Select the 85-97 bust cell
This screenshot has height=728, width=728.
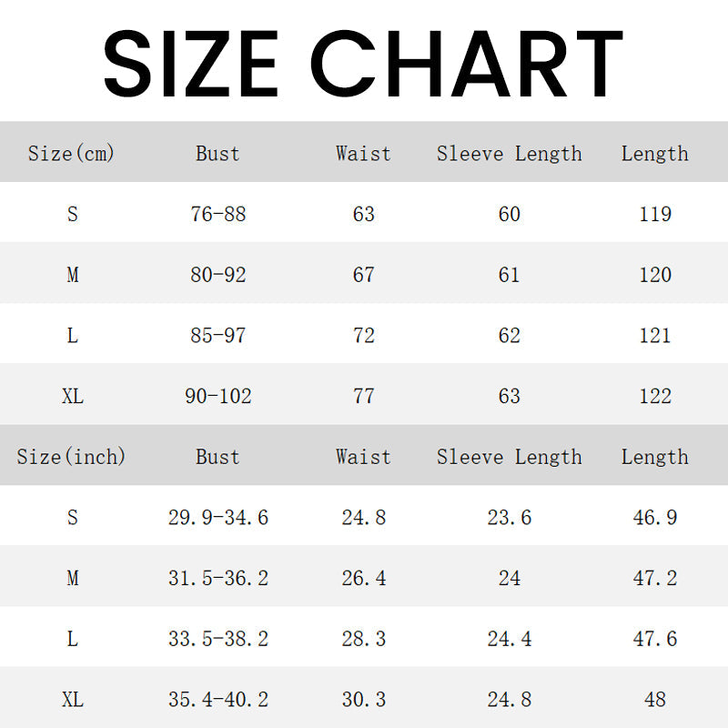218,336
